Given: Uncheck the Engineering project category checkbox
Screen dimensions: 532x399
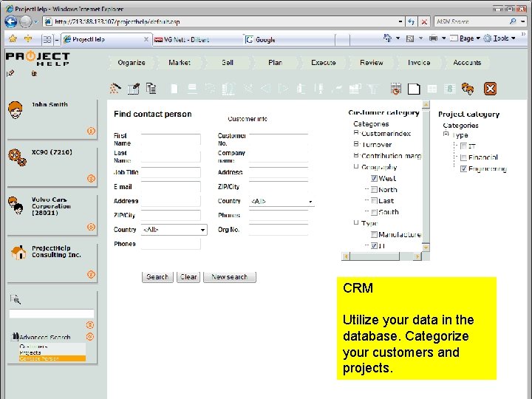Looking at the screenshot, I should [x=464, y=168].
